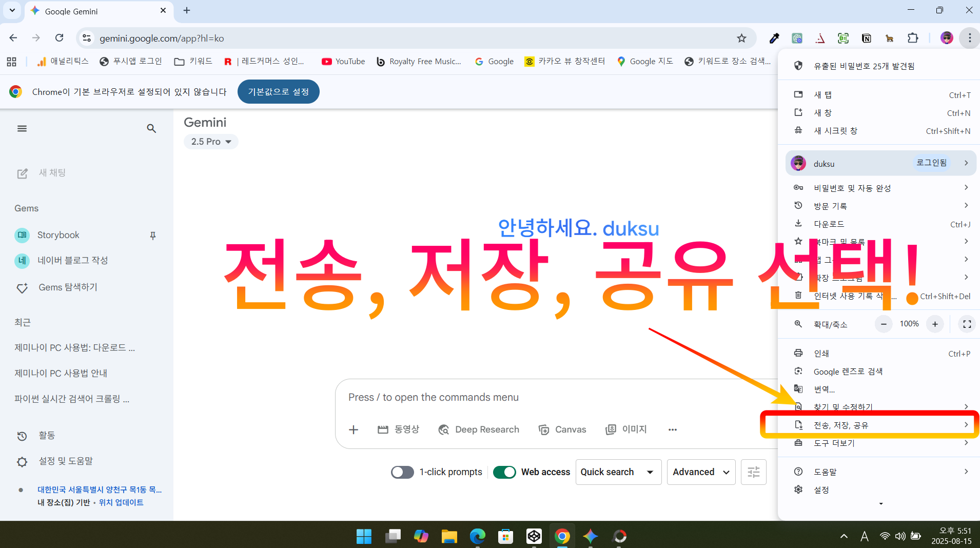Zoom in with the plus button
The image size is (980, 548).
pyautogui.click(x=935, y=324)
